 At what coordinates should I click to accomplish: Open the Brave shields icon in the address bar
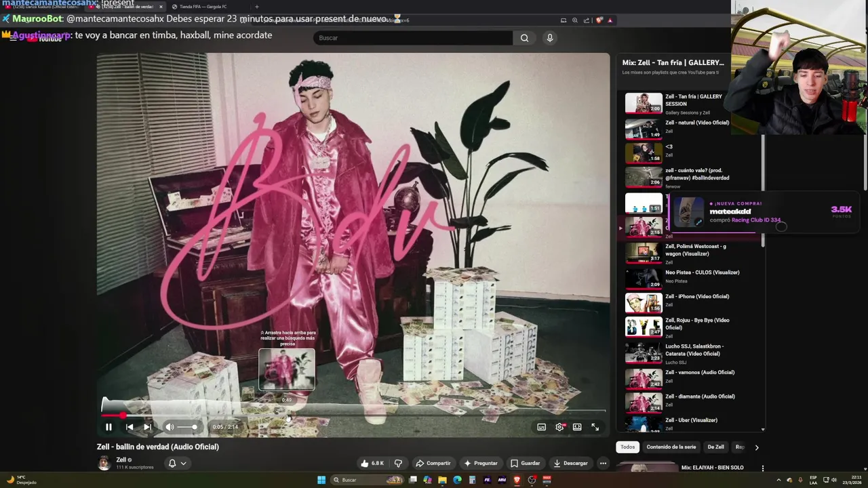point(599,20)
